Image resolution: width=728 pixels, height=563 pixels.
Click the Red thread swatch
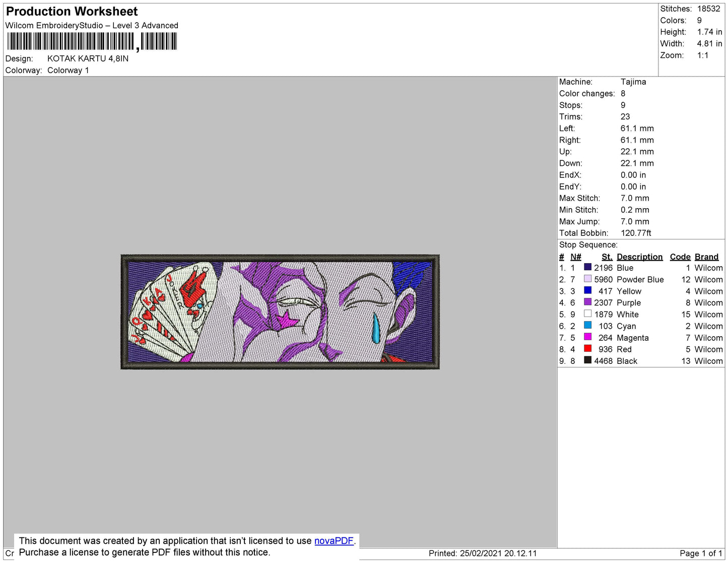coord(587,348)
